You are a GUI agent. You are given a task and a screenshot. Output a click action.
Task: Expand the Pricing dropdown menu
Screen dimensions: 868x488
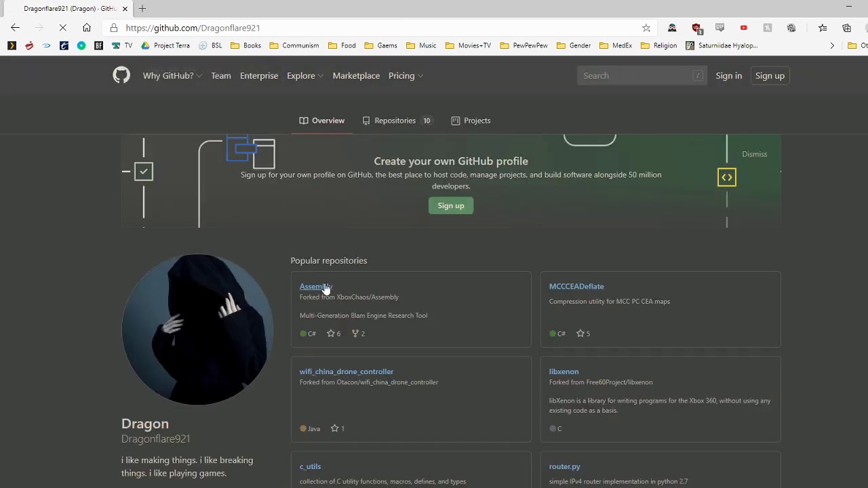[x=406, y=75]
